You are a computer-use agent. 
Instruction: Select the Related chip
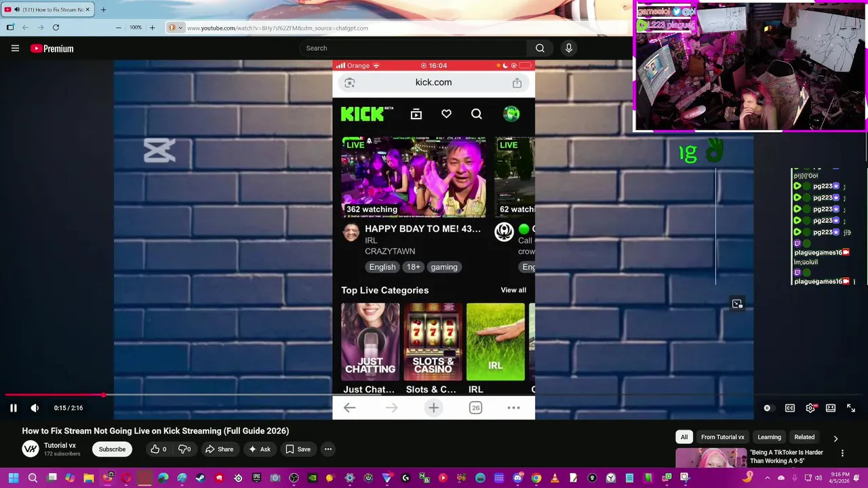804,437
